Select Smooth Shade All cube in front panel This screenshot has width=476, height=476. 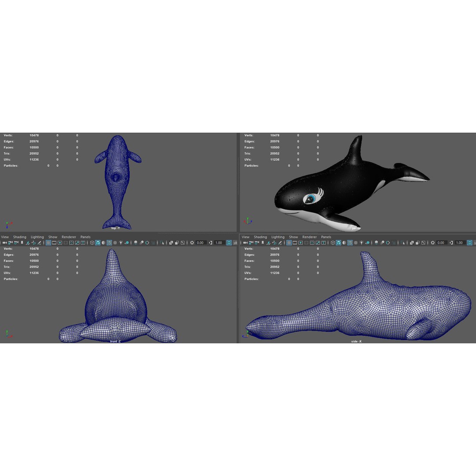point(98,242)
